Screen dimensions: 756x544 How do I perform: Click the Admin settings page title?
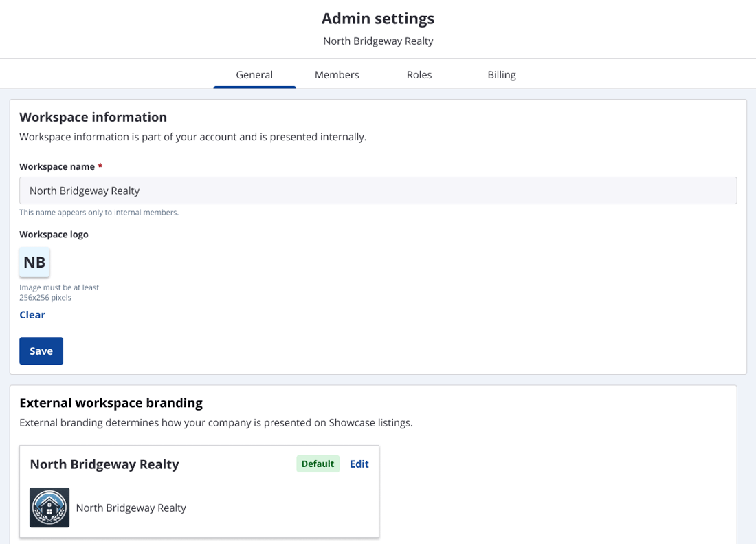378,18
